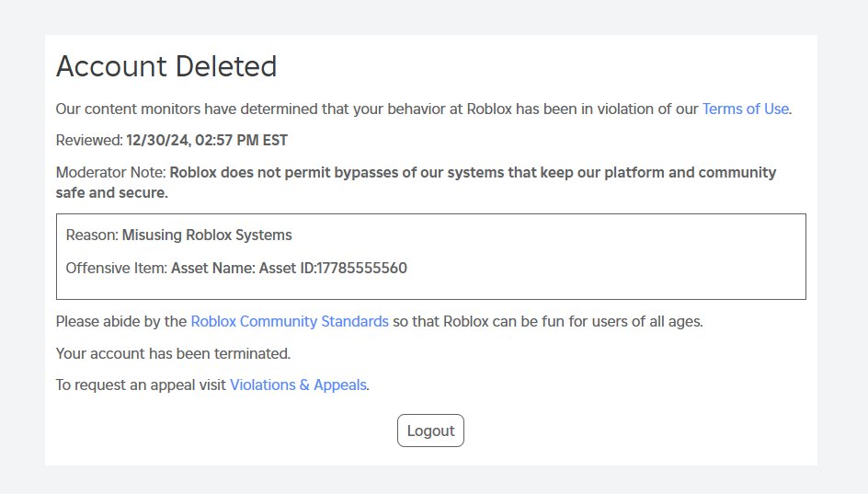
Task: Click the Misusing Roblox Systems reason text
Action: [x=207, y=235]
